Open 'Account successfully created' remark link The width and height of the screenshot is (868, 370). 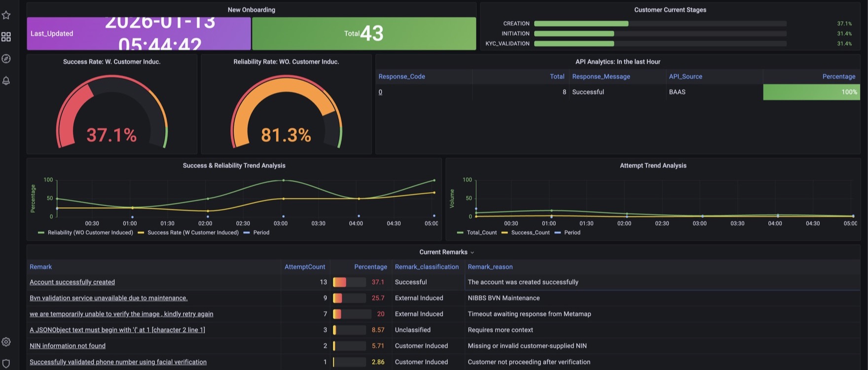(72, 282)
